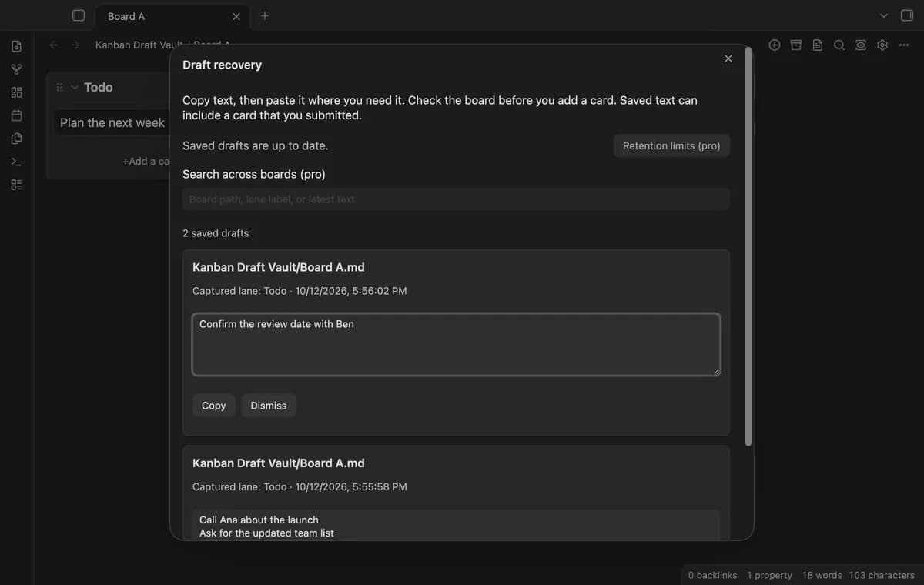This screenshot has height=585, width=924.
Task: Navigate forward with right arrow
Action: 75,45
